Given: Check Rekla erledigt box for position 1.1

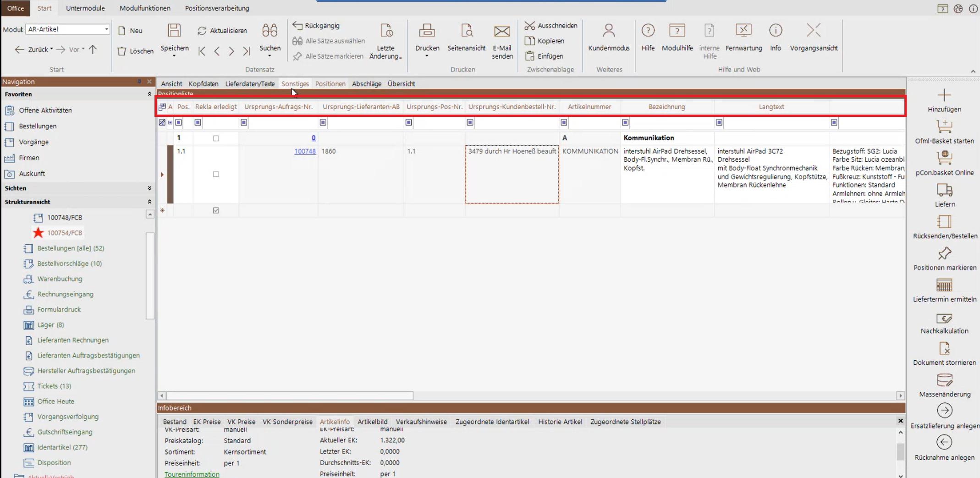Looking at the screenshot, I should pos(216,174).
